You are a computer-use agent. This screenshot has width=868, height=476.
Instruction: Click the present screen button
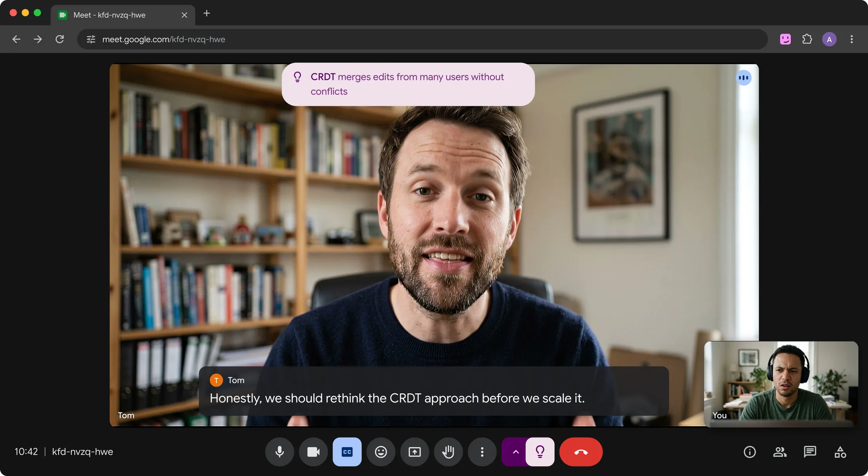click(x=415, y=452)
